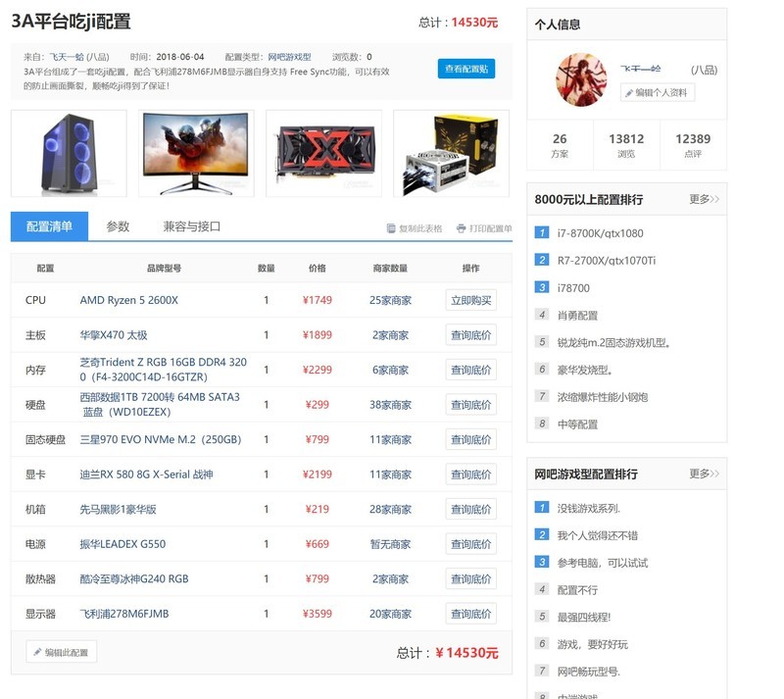
Task: View the RX 580 graphics card image
Action: coord(324,154)
